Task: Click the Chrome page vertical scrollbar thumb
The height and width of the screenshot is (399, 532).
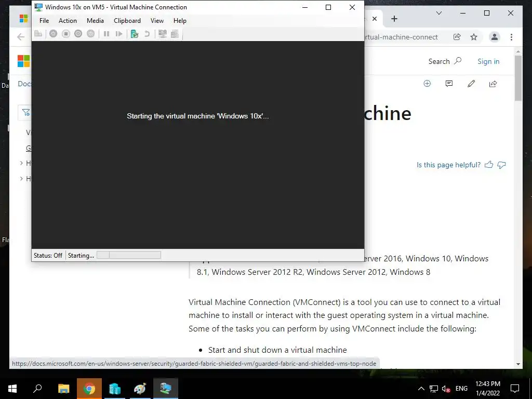Action: pyautogui.click(x=518, y=78)
